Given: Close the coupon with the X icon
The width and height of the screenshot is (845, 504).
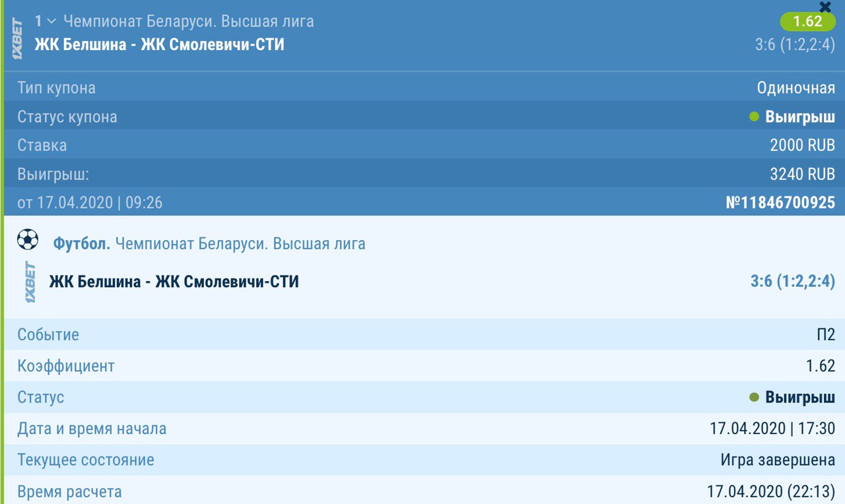Looking at the screenshot, I should point(825,7).
